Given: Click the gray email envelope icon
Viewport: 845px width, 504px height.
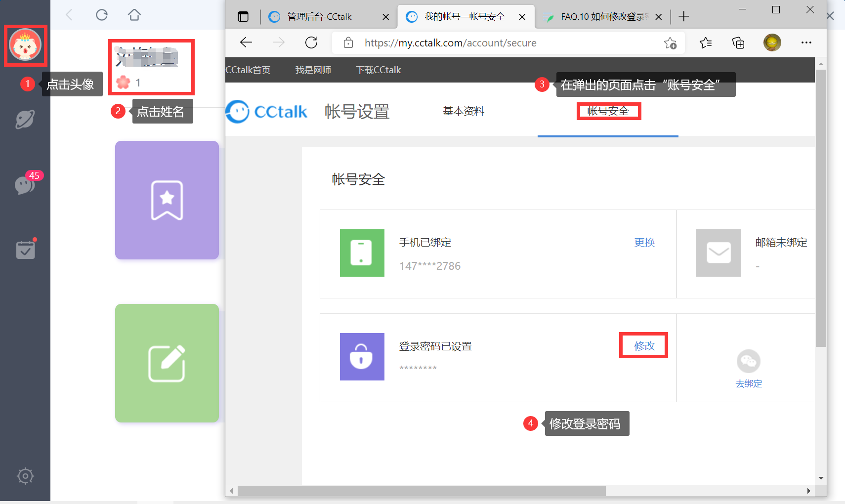Looking at the screenshot, I should point(718,253).
